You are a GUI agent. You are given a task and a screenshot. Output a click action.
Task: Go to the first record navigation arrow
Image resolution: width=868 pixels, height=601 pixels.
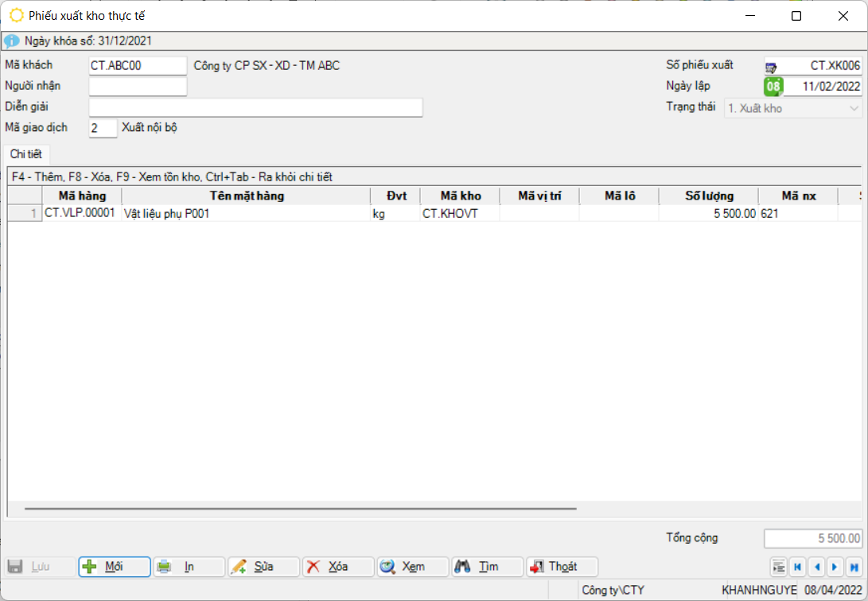(797, 567)
